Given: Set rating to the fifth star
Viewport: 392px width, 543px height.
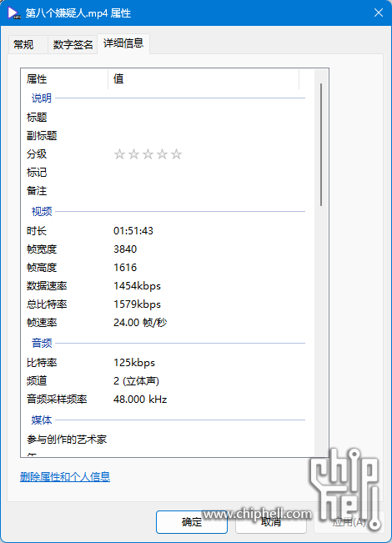Looking at the screenshot, I should (x=176, y=154).
